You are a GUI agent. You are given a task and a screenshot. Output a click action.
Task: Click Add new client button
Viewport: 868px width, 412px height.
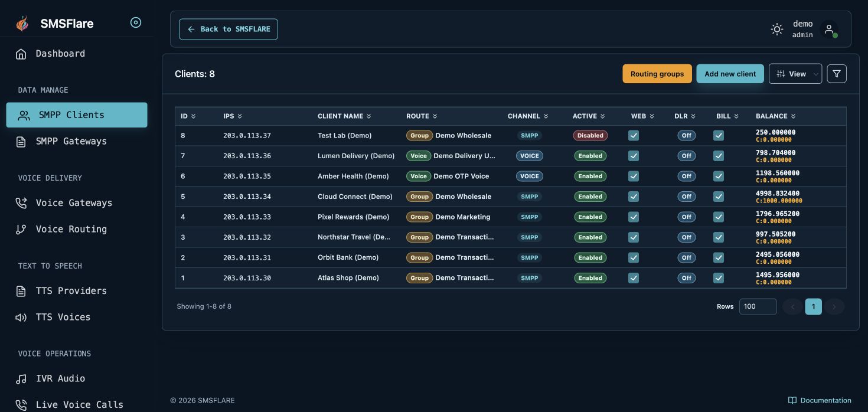[730, 74]
